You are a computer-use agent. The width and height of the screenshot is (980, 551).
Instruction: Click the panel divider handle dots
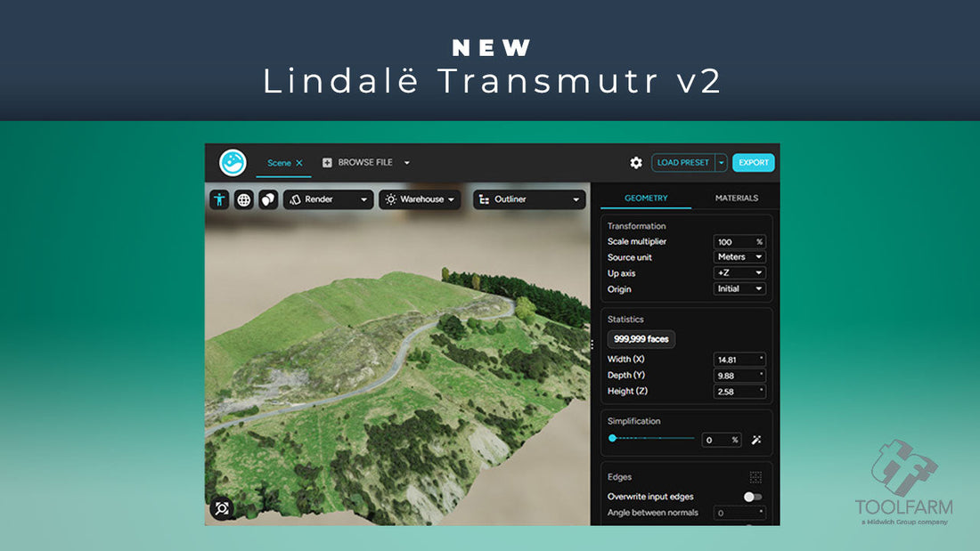click(x=592, y=344)
